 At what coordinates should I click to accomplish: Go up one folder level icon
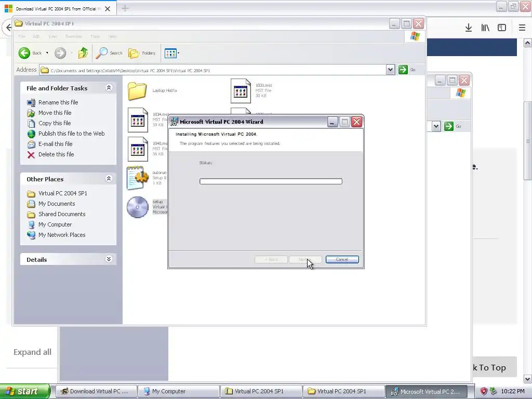click(83, 53)
